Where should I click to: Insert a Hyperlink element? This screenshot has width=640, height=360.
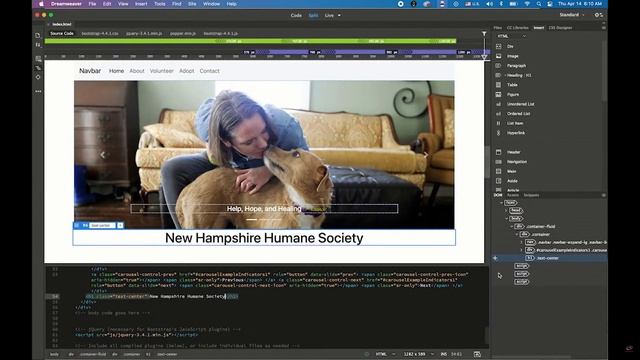click(516, 133)
